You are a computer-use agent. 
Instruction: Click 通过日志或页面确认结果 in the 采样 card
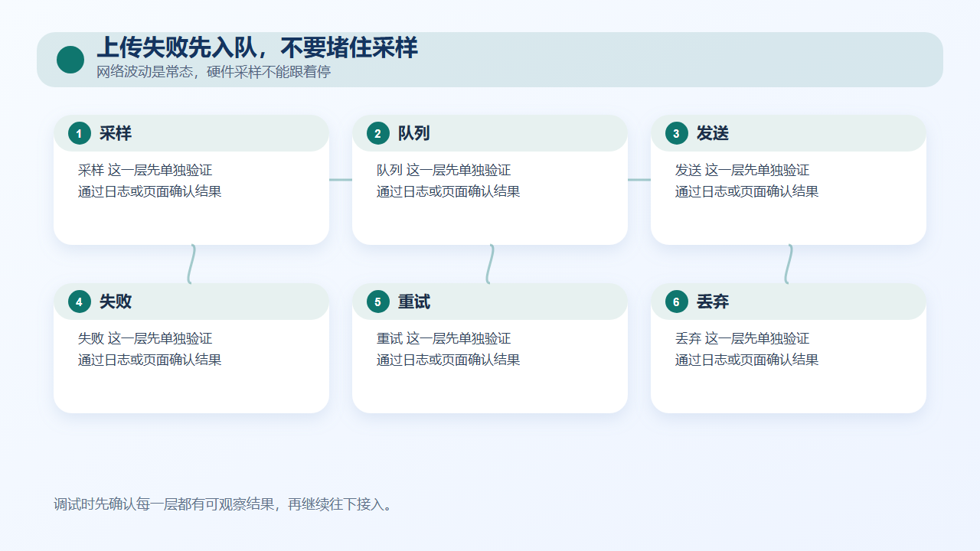click(150, 191)
